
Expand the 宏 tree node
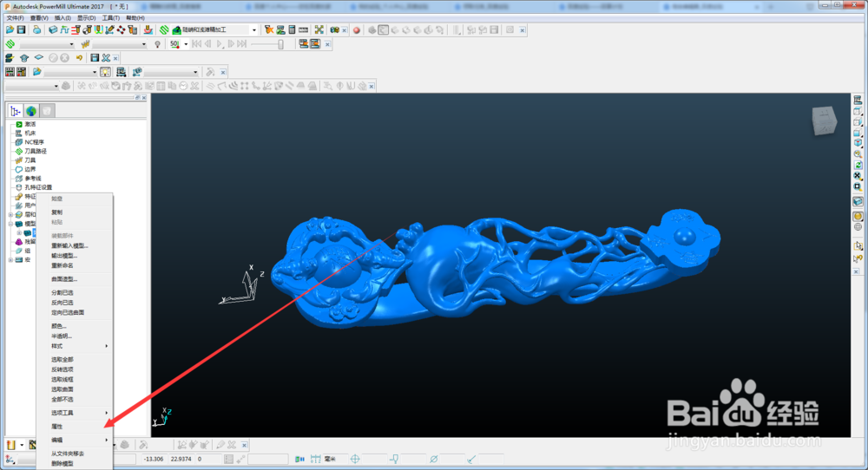click(10, 260)
